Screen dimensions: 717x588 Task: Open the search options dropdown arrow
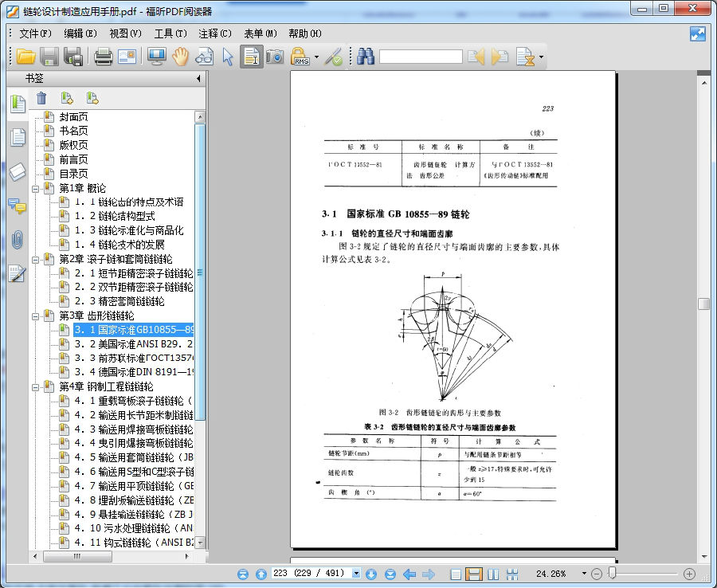(x=542, y=57)
